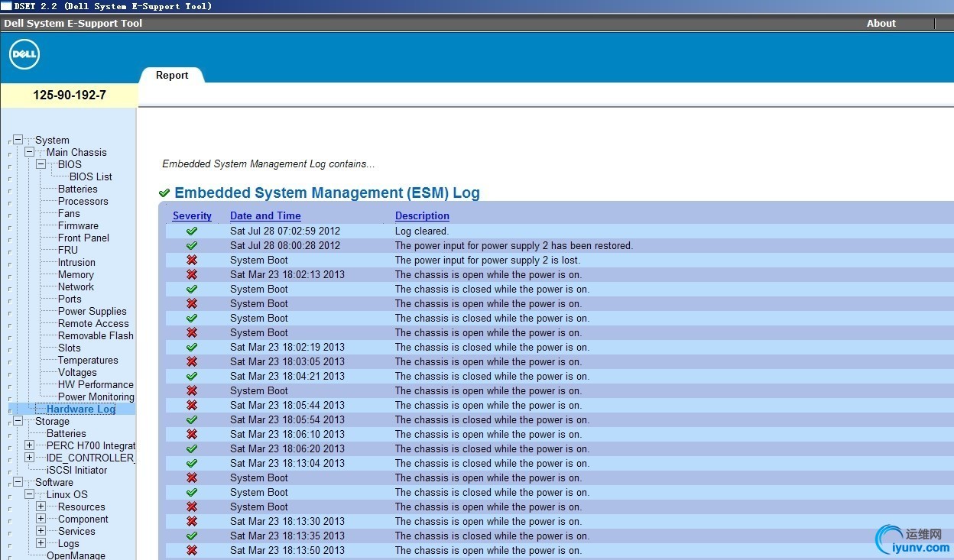
Task: Select Network in the tree
Action: (x=76, y=286)
